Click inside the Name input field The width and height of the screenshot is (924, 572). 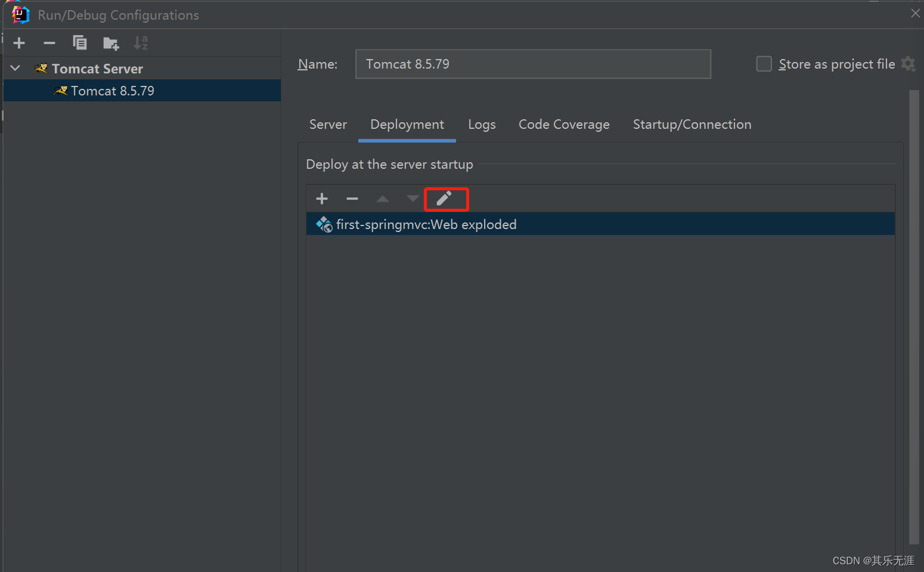(x=532, y=64)
